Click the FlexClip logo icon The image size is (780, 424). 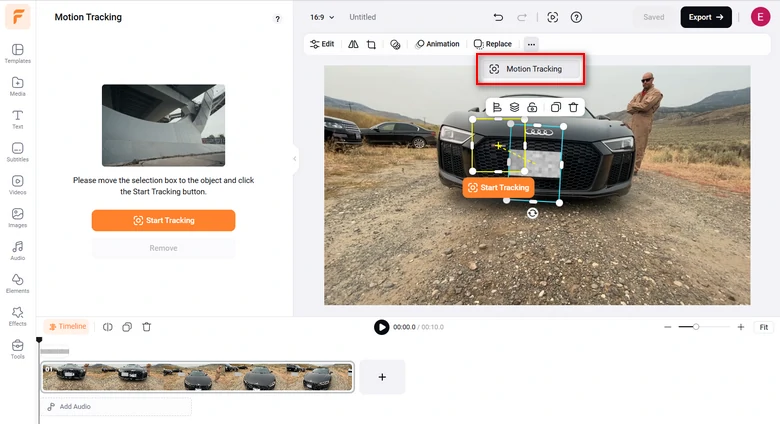(17, 17)
